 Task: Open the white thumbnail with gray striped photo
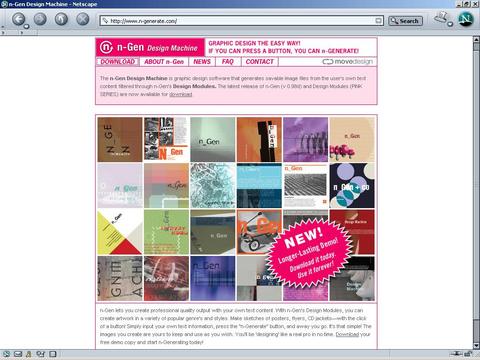[x=306, y=186]
